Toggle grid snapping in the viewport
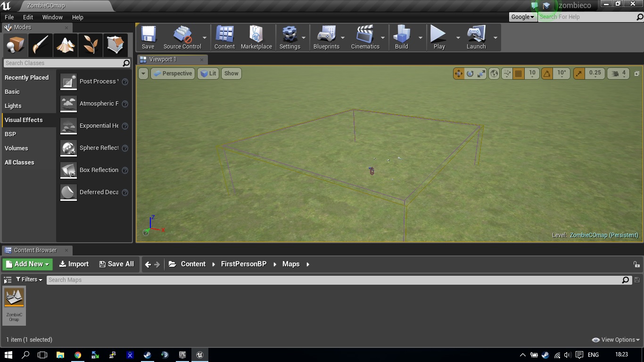 click(x=519, y=74)
